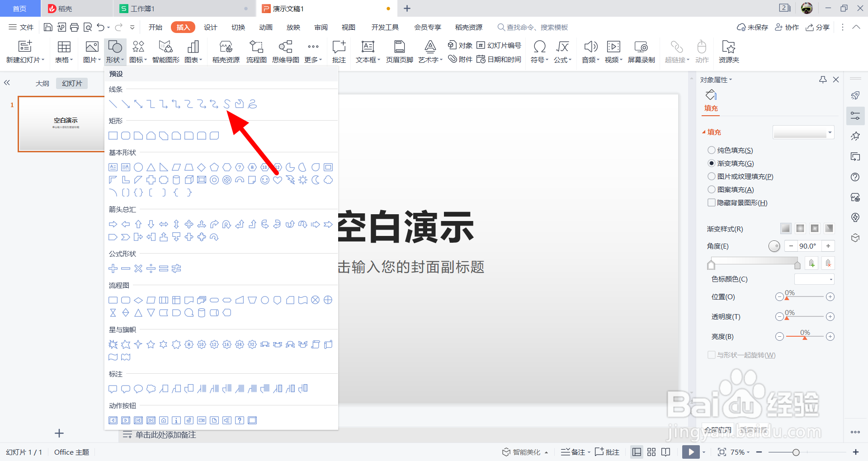This screenshot has height=461, width=868.
Task: Insert an attachment 附件
Action: (x=460, y=59)
